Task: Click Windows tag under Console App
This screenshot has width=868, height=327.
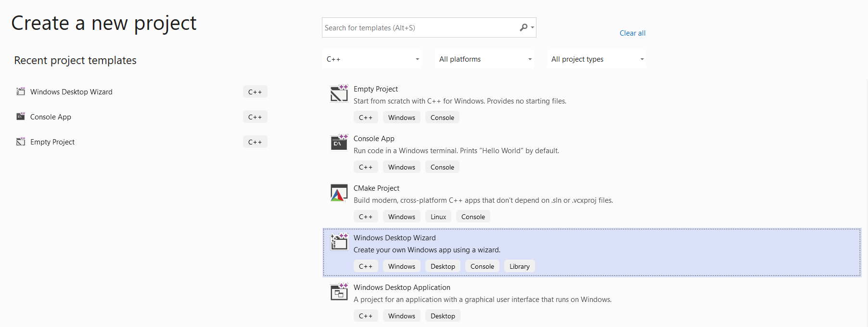Action: point(402,167)
